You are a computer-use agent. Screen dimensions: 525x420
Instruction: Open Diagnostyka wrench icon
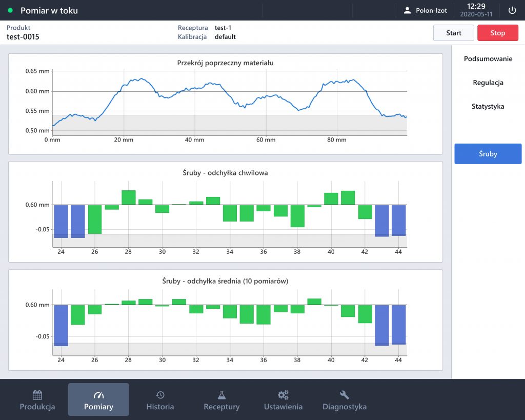point(344,395)
